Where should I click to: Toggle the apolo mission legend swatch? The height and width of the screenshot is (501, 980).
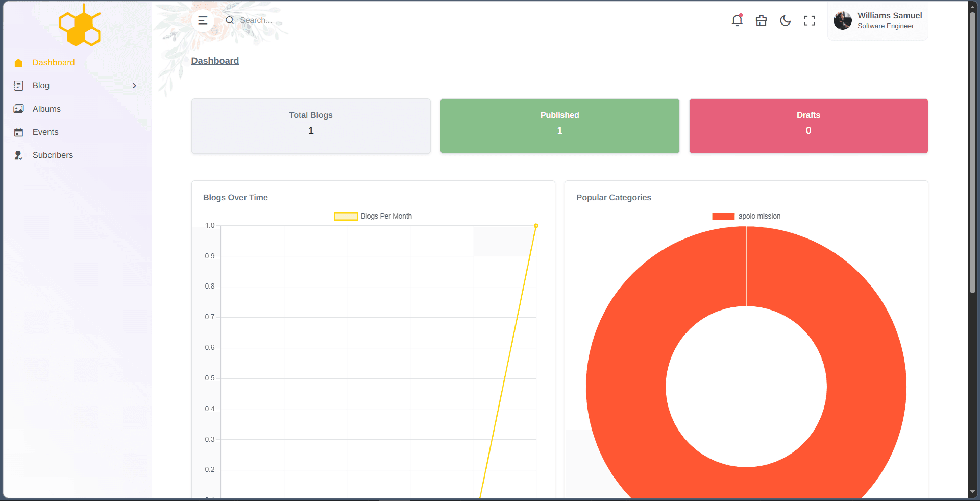click(x=723, y=217)
